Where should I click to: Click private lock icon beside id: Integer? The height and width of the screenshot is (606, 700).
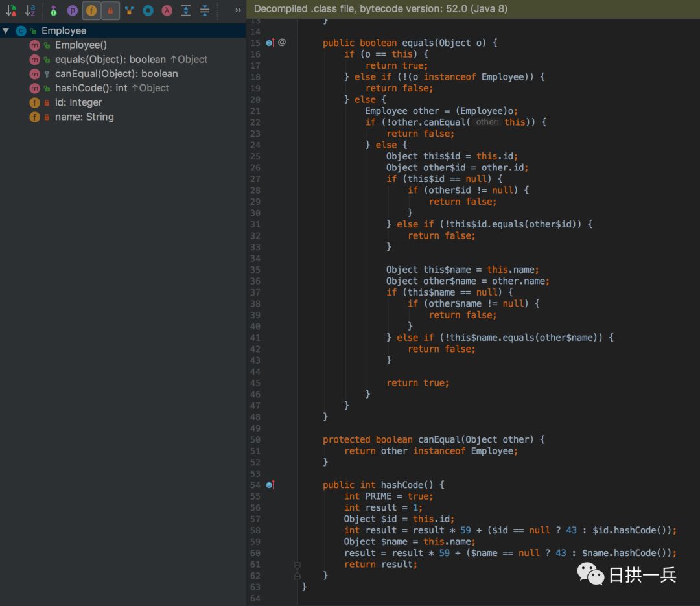(x=47, y=102)
